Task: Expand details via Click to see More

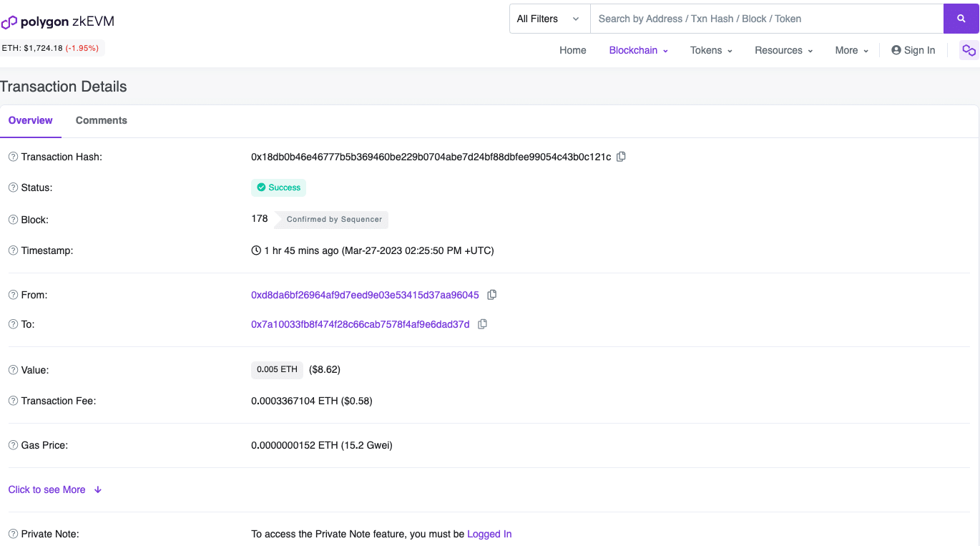Action: tap(46, 489)
